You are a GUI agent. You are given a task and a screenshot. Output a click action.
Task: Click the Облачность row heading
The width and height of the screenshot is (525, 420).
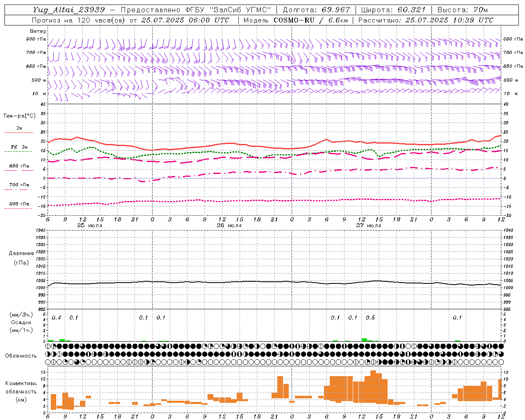coord(21,356)
